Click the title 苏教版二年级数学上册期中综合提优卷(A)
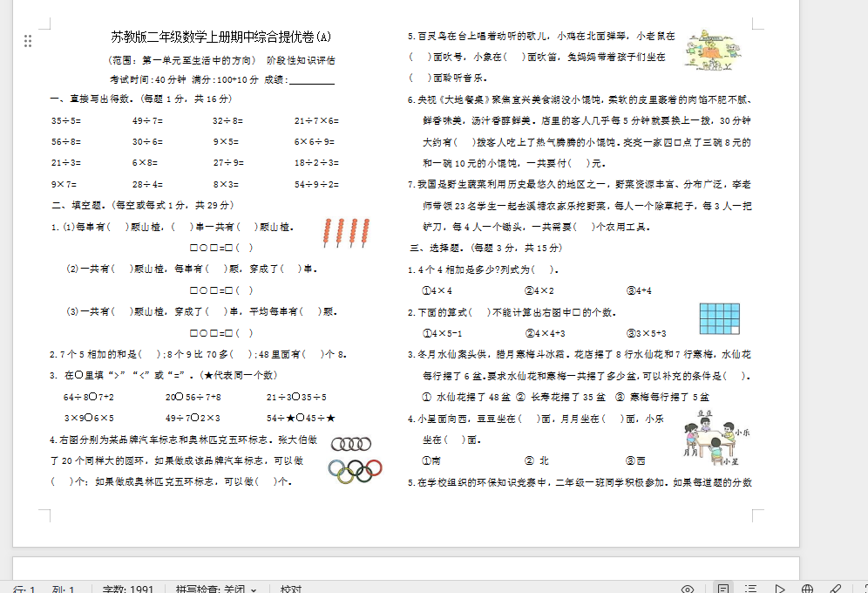Image resolution: width=868 pixels, height=593 pixels. tap(221, 37)
